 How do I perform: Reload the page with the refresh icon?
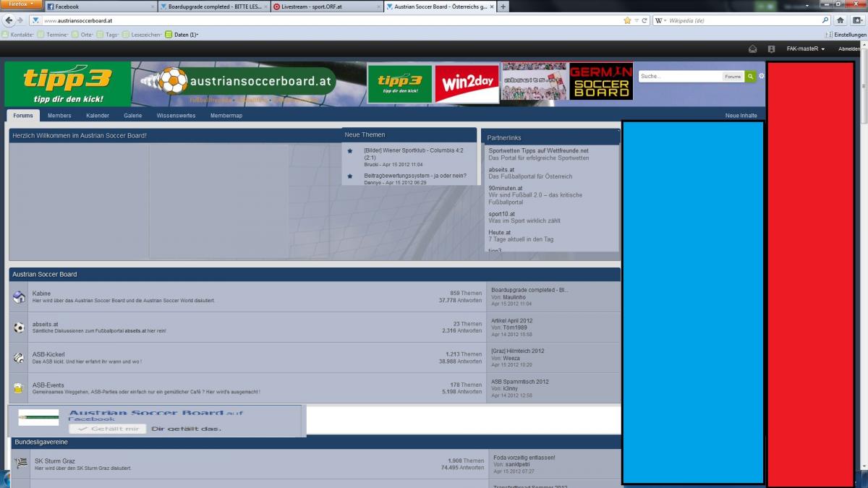(644, 20)
